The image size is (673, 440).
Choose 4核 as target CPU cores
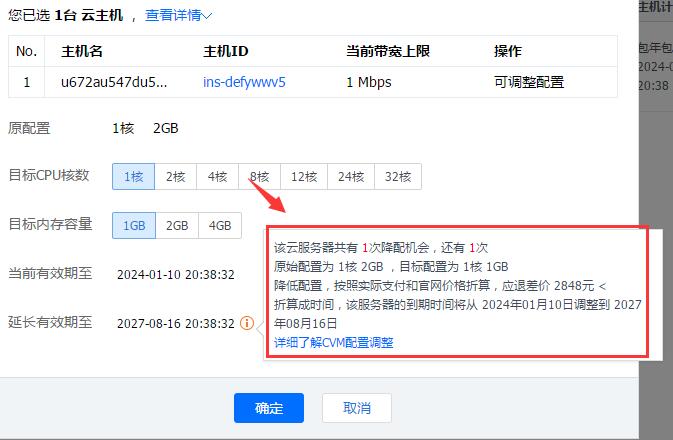click(217, 176)
